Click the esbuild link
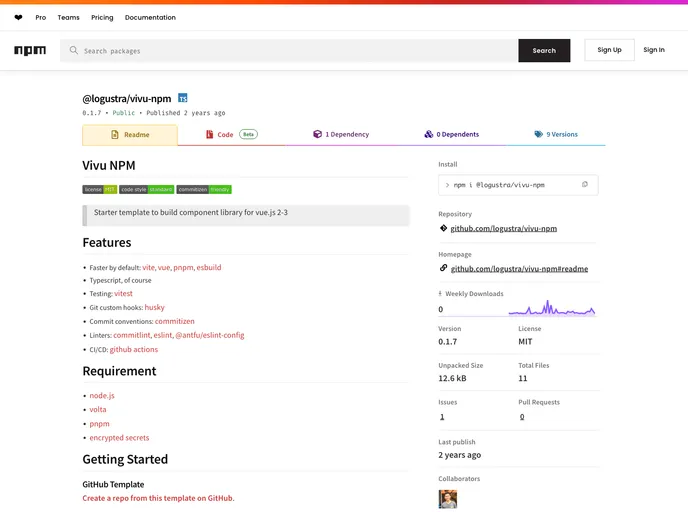Viewport: 688px width, 512px height. point(209,268)
